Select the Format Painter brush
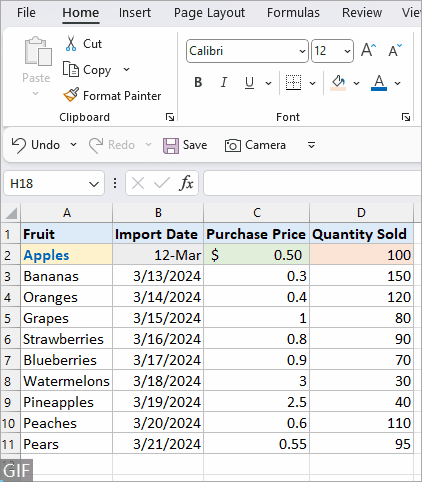Image resolution: width=422 pixels, height=482 pixels. click(71, 95)
